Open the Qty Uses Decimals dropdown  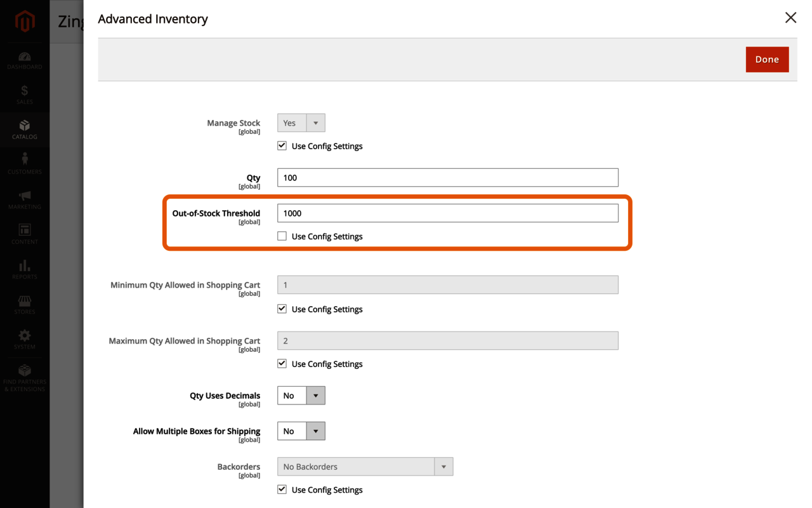301,396
